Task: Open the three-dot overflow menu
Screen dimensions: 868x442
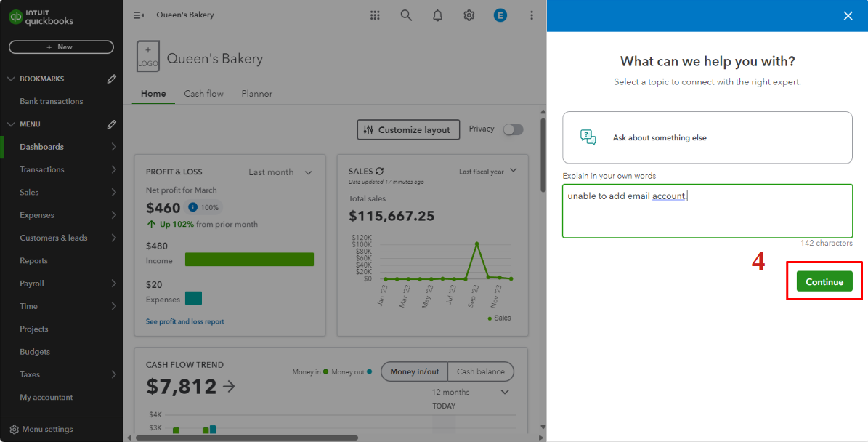Action: (532, 15)
